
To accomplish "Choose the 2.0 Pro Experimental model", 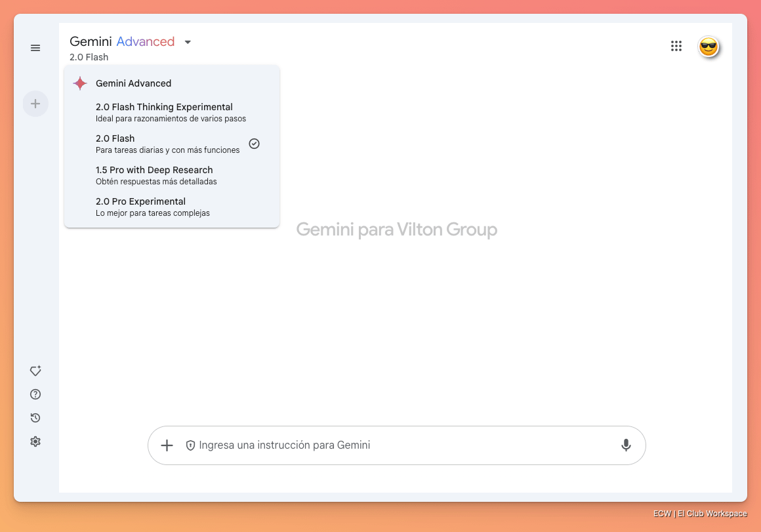I will pyautogui.click(x=172, y=207).
